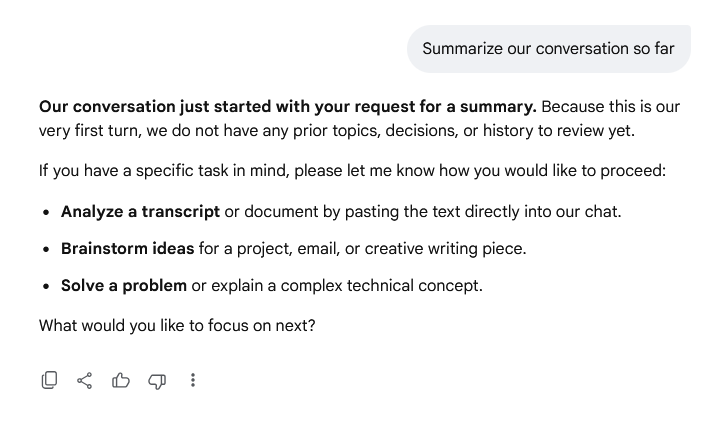Viewport: 712px width, 429px height.
Task: Copy the response with the copy icon
Action: pos(49,380)
